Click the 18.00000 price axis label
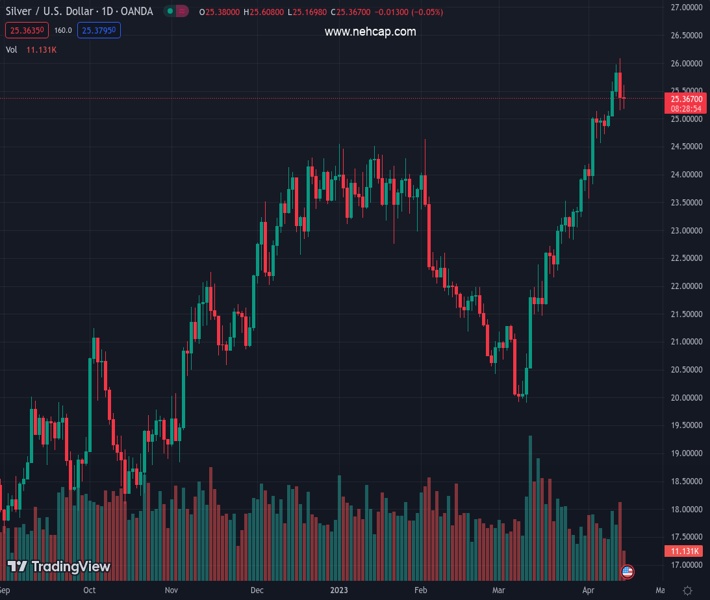The image size is (710, 600). [686, 509]
